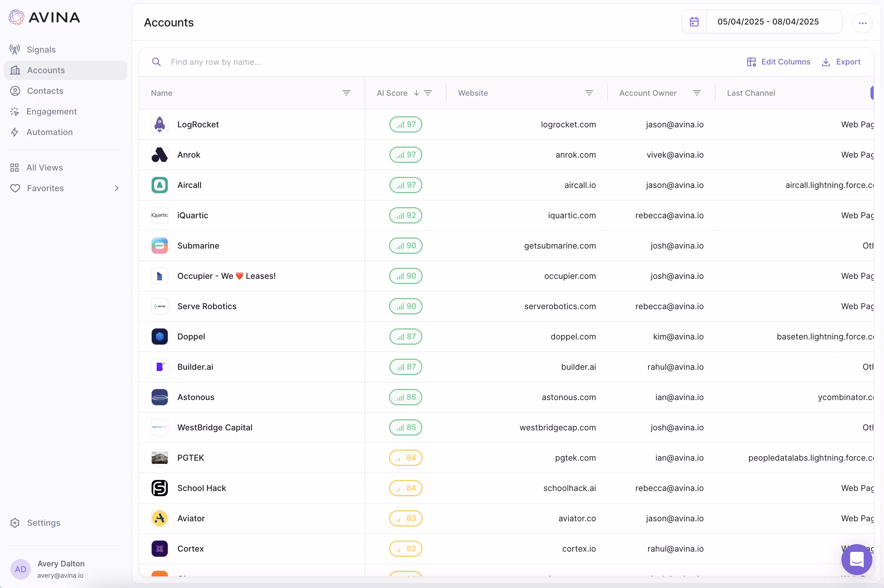Open the Accounts section in the sidebar
Viewport: 884px width, 588px height.
tap(65, 70)
